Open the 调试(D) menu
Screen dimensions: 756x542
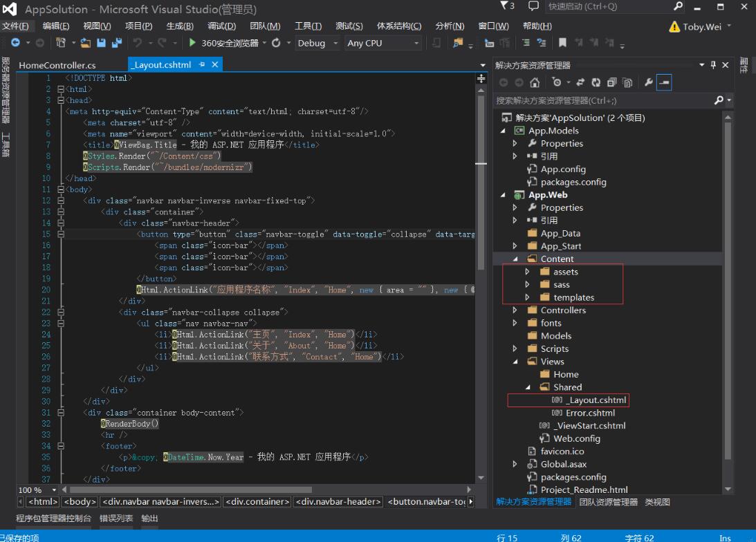click(x=221, y=26)
